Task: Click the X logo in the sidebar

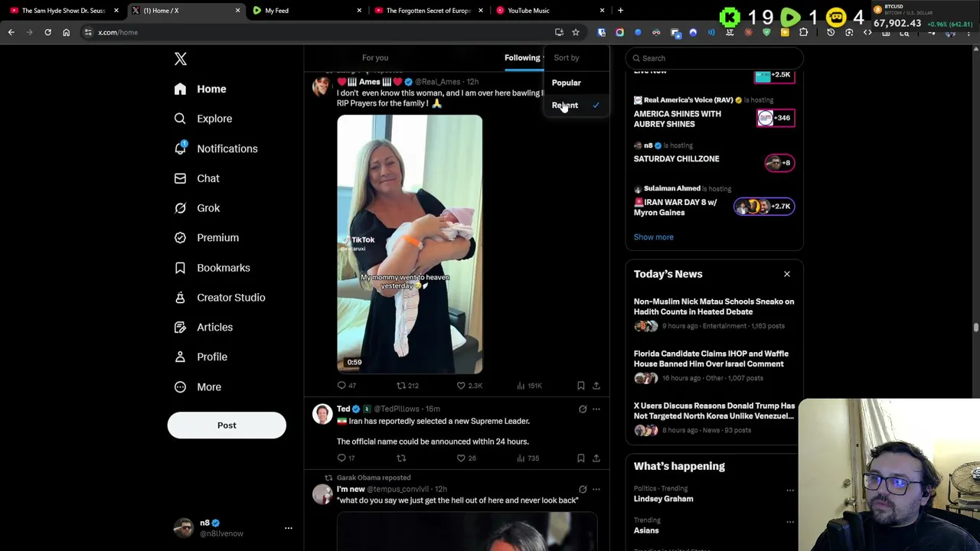Action: point(181,59)
